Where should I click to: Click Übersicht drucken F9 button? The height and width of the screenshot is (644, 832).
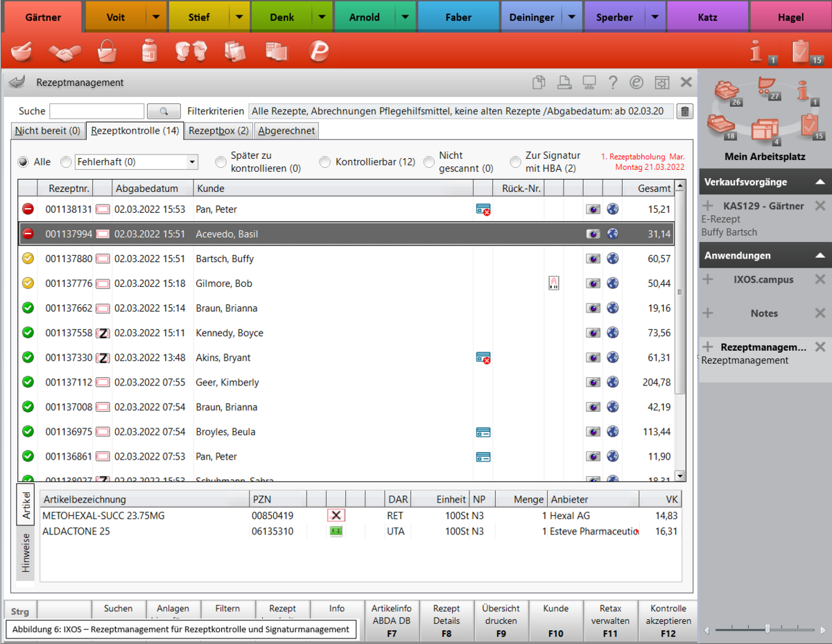501,620
